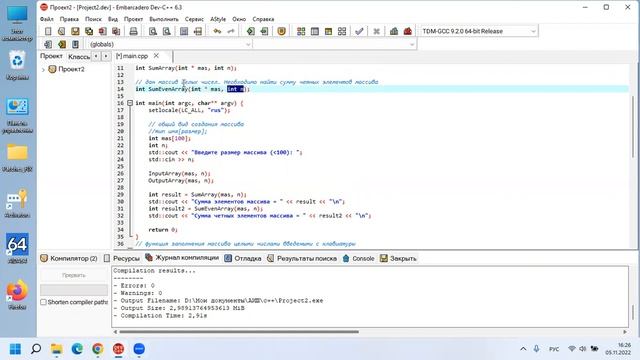Open the Справка menu
The height and width of the screenshot is (360, 640).
(263, 19)
